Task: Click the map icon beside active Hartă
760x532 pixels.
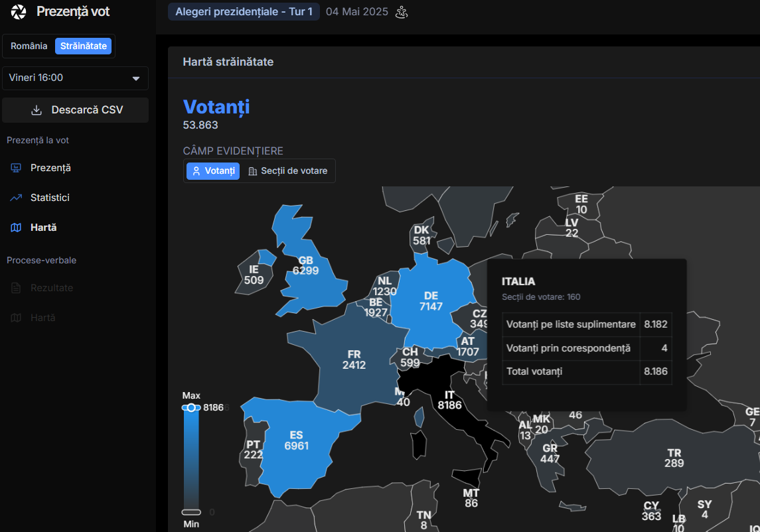Action: click(16, 228)
